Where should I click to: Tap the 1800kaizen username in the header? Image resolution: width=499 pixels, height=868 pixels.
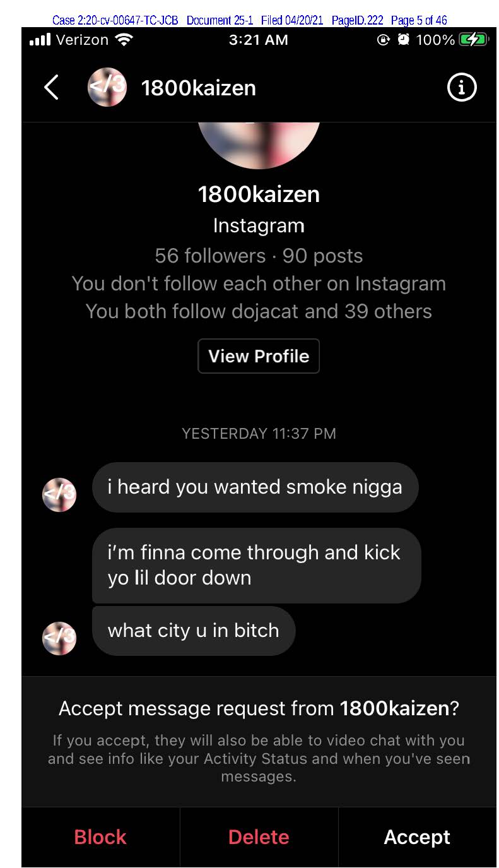point(199,88)
